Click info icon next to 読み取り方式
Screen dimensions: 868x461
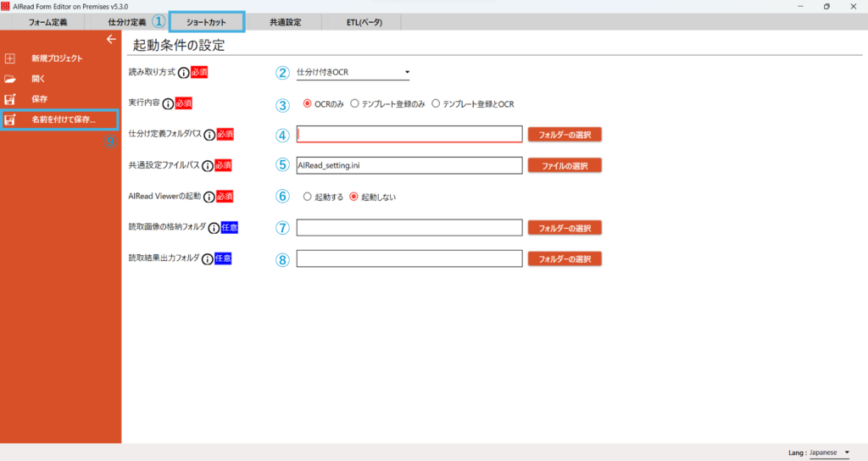point(183,73)
